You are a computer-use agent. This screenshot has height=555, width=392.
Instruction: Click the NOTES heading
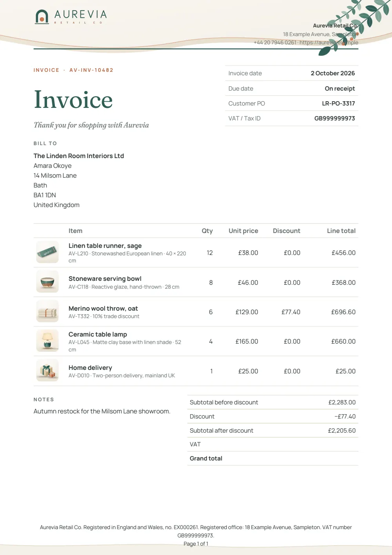click(x=44, y=400)
